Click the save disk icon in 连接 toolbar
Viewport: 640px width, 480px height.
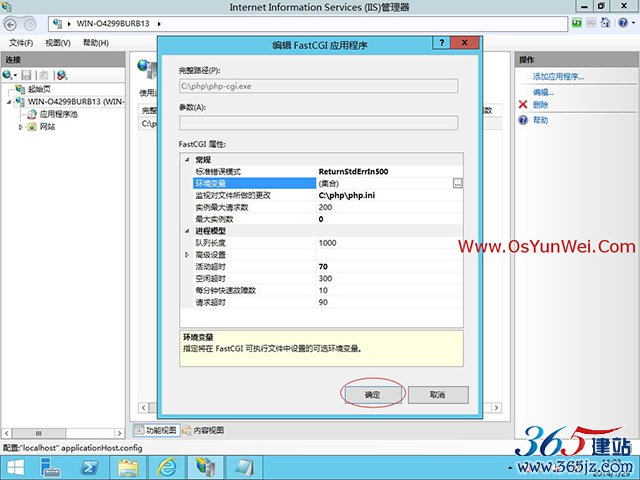27,75
